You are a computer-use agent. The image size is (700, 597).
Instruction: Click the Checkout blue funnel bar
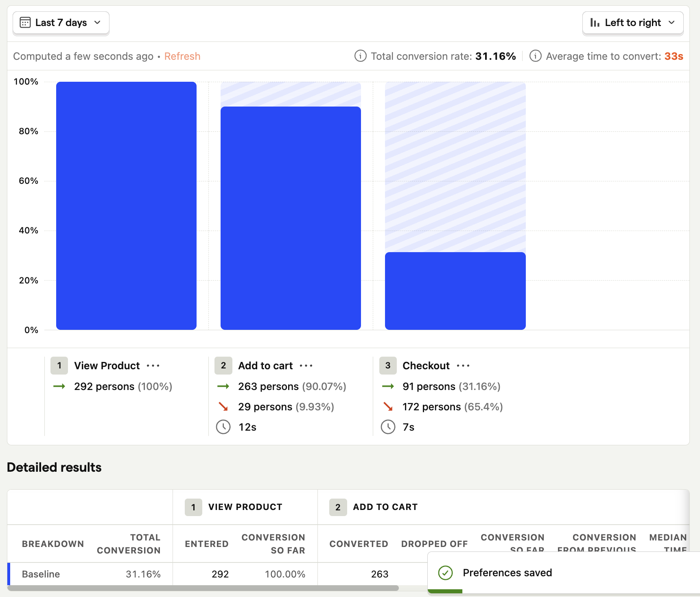(455, 291)
